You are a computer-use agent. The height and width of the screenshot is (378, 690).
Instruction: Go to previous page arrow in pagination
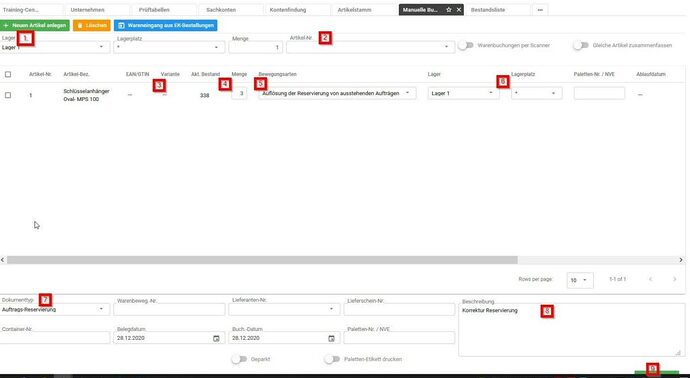click(x=650, y=279)
